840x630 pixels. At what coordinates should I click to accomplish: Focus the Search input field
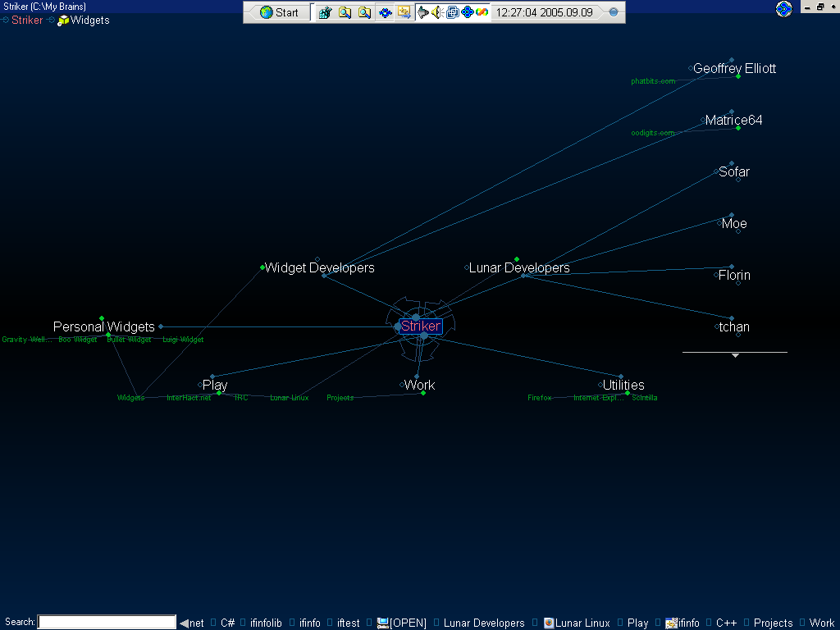coord(107,623)
